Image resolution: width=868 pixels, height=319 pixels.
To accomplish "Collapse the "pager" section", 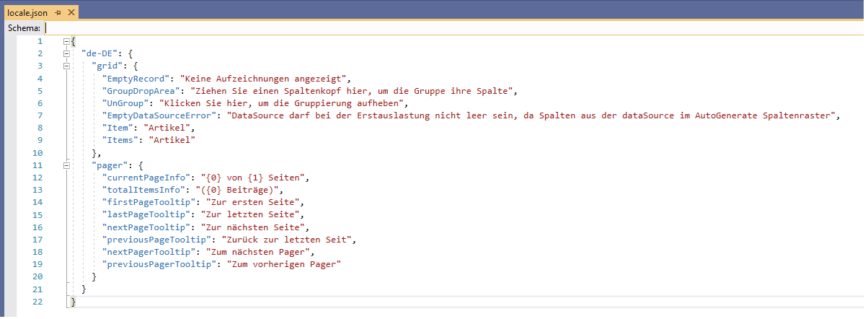I will (x=66, y=165).
